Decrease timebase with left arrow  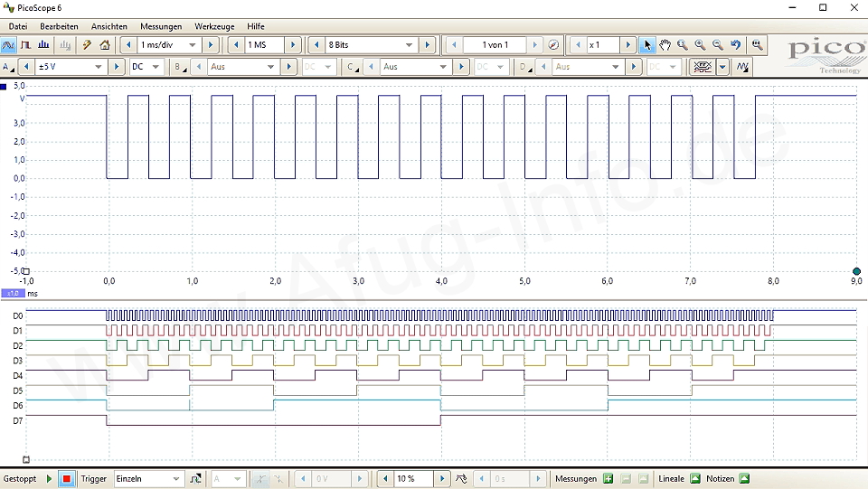128,45
